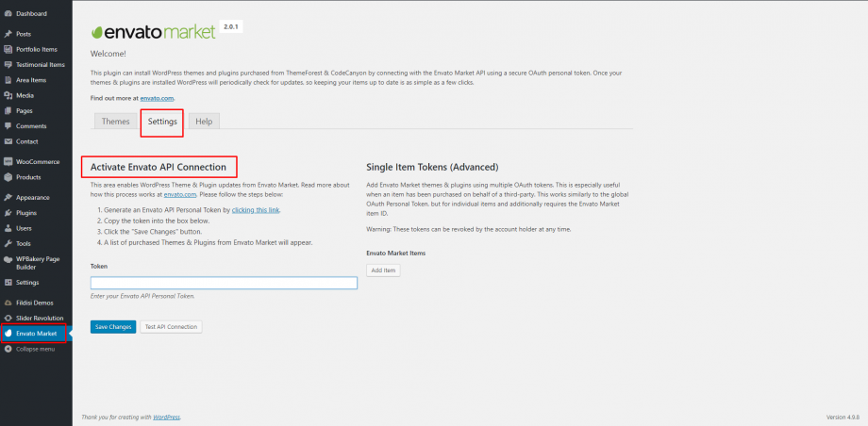Image resolution: width=868 pixels, height=426 pixels.
Task: Click the Contact envelope icon
Action: pyautogui.click(x=8, y=141)
